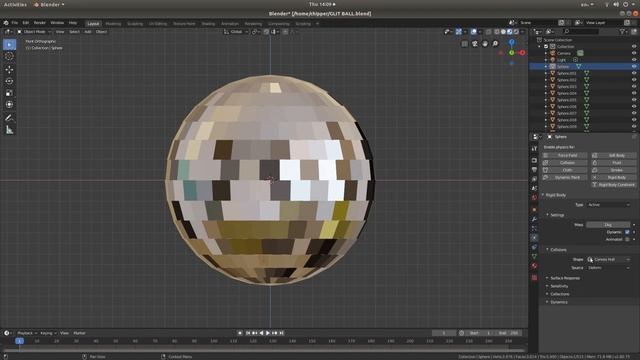
Task: Click the red X axis gizmo ball
Action: (x=522, y=53)
